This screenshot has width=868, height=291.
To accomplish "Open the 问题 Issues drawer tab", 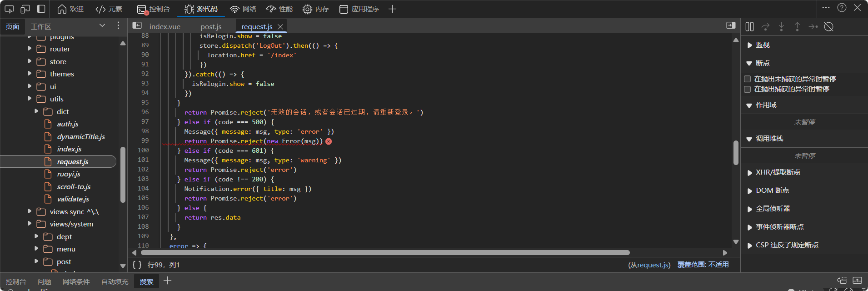I will (x=44, y=281).
